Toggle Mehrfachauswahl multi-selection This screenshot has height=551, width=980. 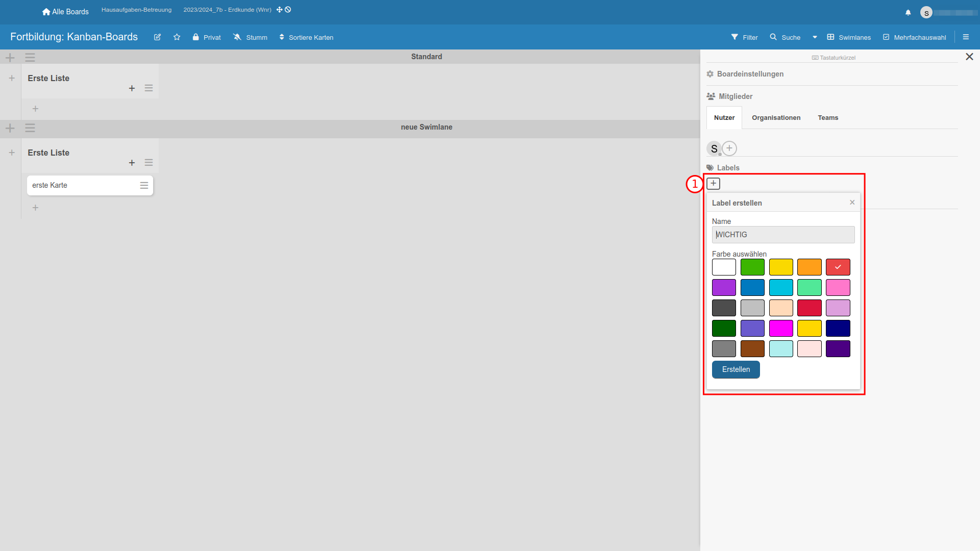[x=915, y=37]
